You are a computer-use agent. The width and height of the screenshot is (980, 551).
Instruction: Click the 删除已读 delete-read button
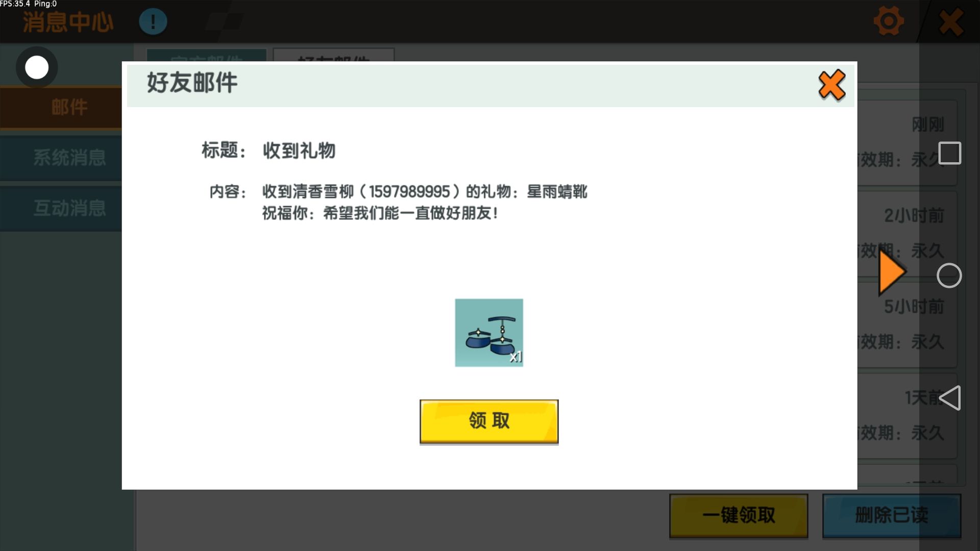pos(891,515)
